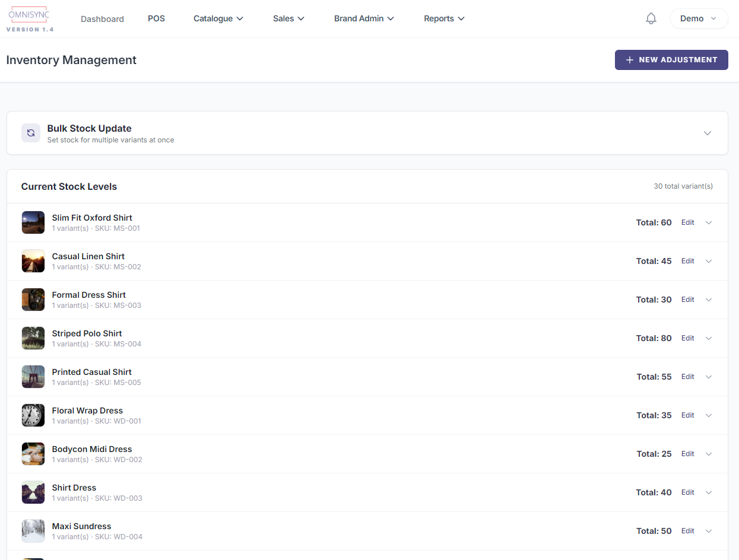Open the Sales menu
This screenshot has width=739, height=560.
tap(288, 18)
